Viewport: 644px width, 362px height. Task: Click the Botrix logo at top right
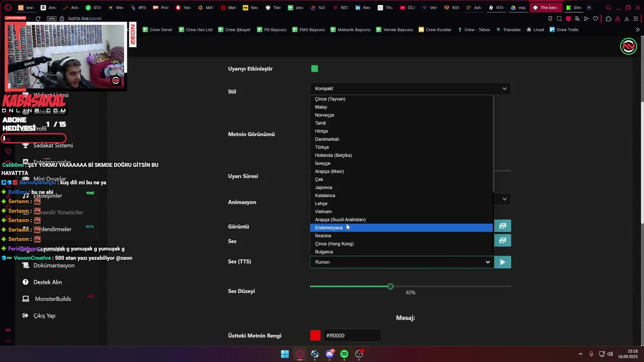(628, 46)
